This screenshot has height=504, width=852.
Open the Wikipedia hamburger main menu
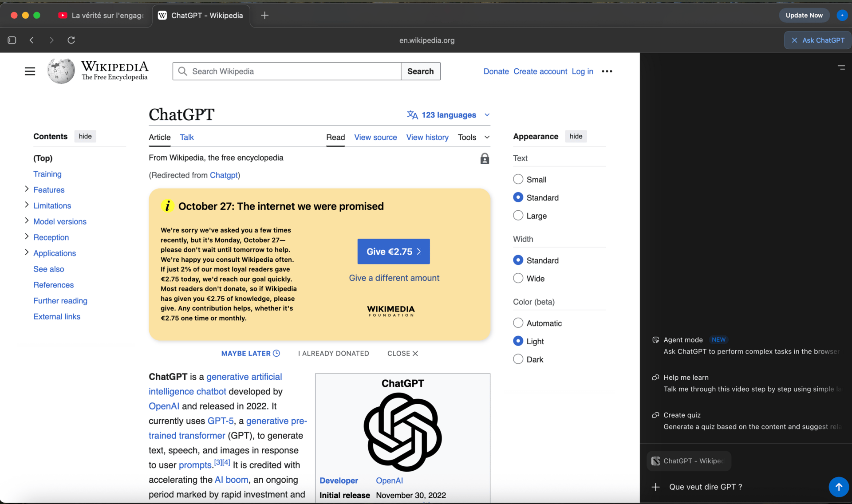30,71
